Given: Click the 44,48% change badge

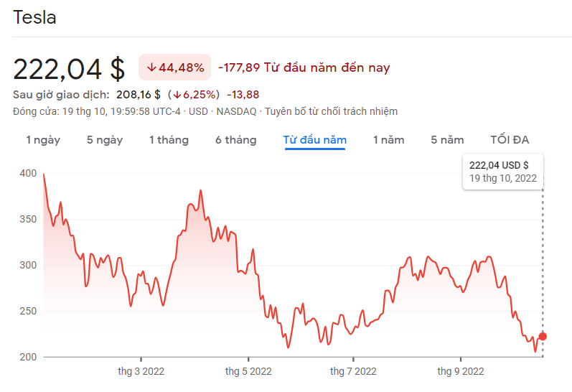Looking at the screenshot, I should point(174,67).
